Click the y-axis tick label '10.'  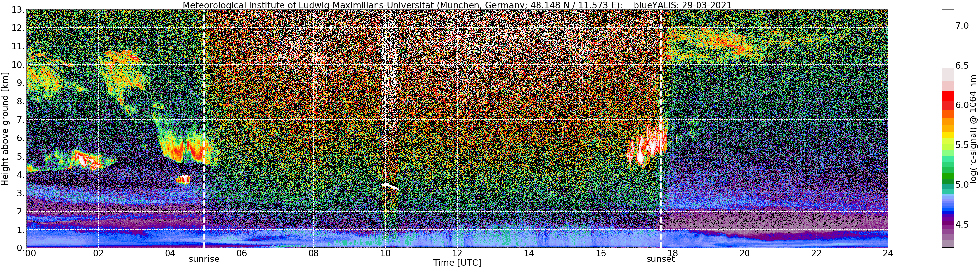tap(18, 65)
